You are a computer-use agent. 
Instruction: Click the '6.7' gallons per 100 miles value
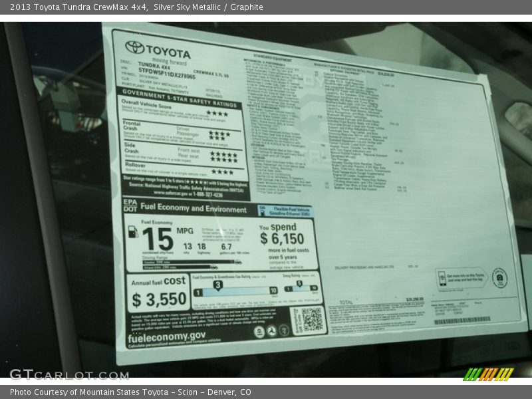coord(226,247)
